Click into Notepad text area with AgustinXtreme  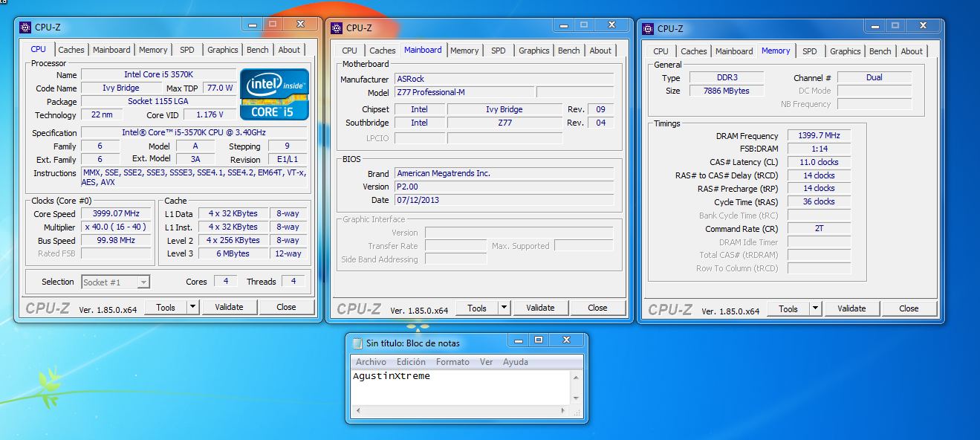[x=460, y=387]
